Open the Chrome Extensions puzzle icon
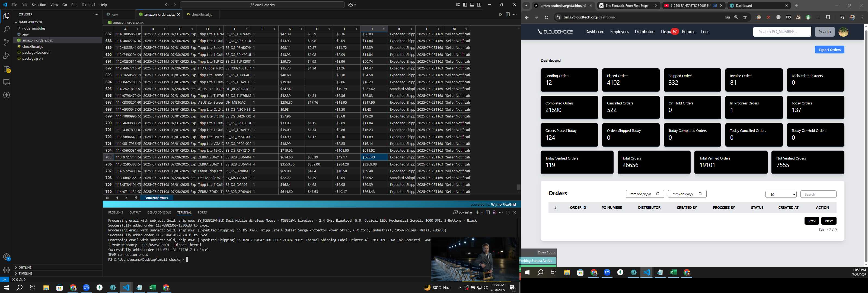The image size is (868, 293). 828,17
